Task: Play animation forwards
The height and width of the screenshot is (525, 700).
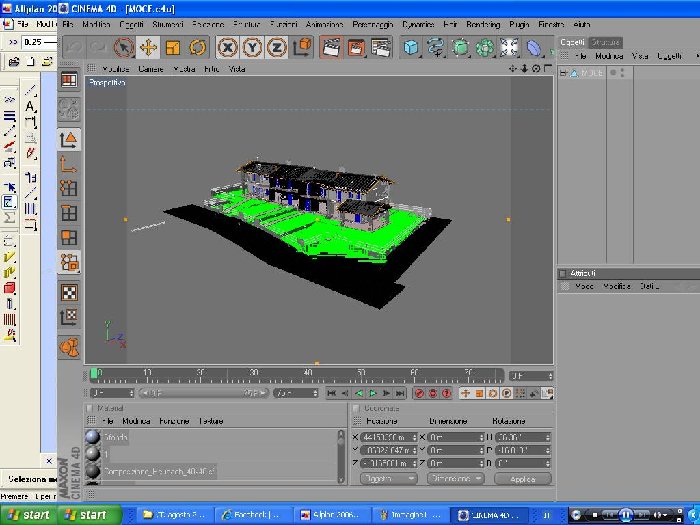Action: pyautogui.click(x=372, y=393)
